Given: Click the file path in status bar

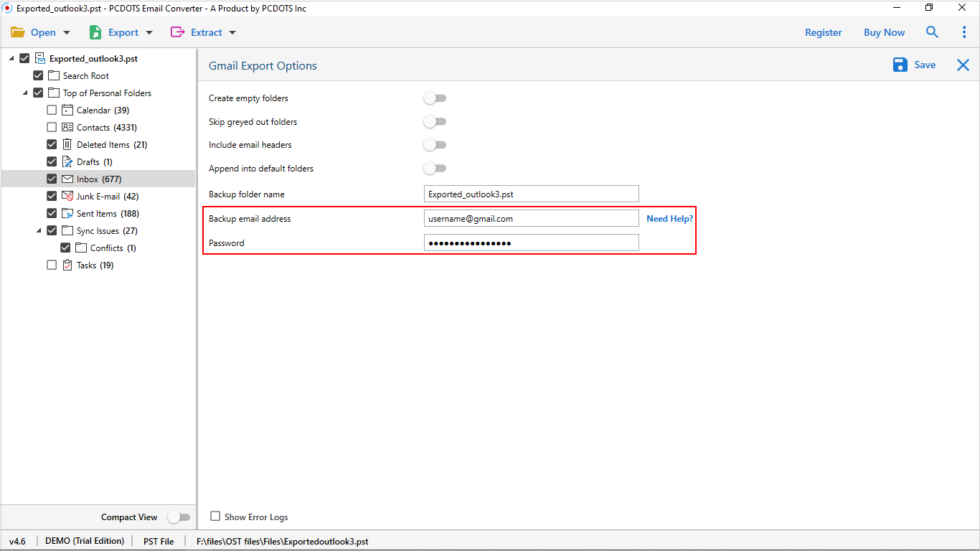Looking at the screenshot, I should pyautogui.click(x=283, y=542).
